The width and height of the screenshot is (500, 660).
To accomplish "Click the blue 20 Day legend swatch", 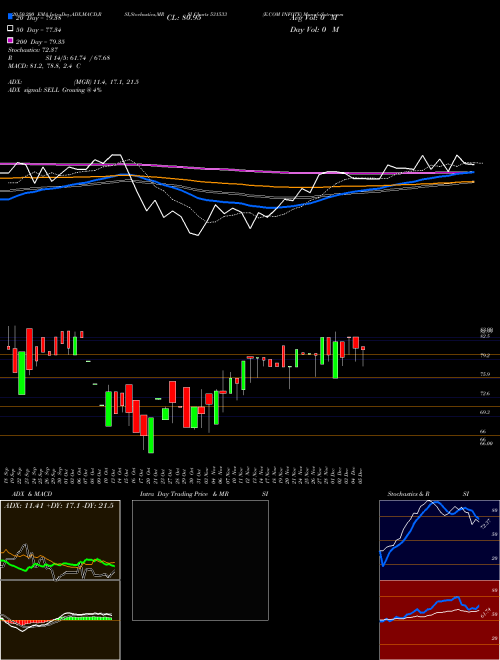I will (x=10, y=17).
